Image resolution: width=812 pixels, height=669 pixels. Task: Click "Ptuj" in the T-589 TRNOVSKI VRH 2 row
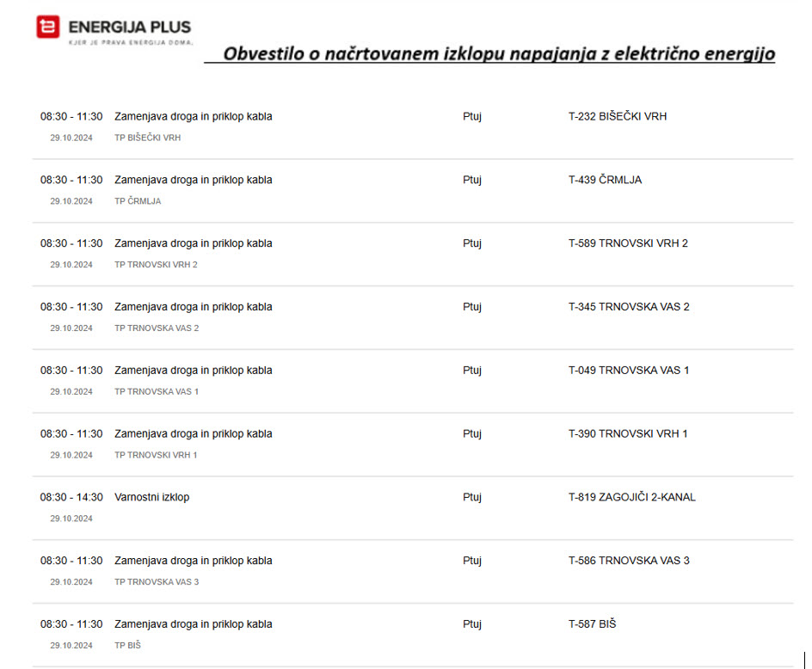coord(472,244)
